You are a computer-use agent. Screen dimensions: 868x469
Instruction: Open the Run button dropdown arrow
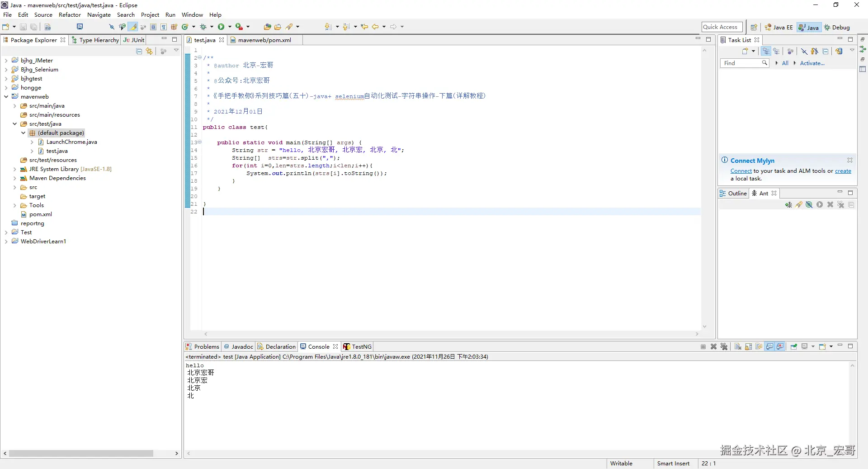pos(230,27)
